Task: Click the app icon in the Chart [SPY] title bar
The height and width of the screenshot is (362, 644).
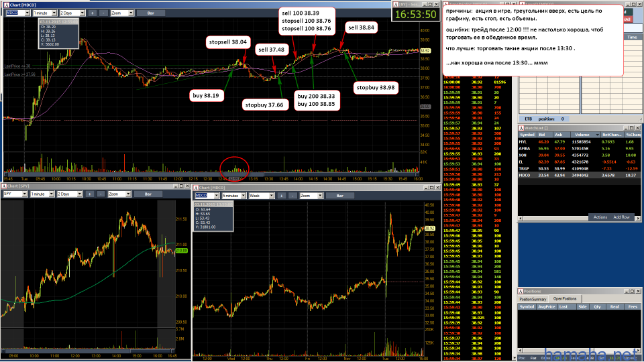Action: (x=4, y=186)
